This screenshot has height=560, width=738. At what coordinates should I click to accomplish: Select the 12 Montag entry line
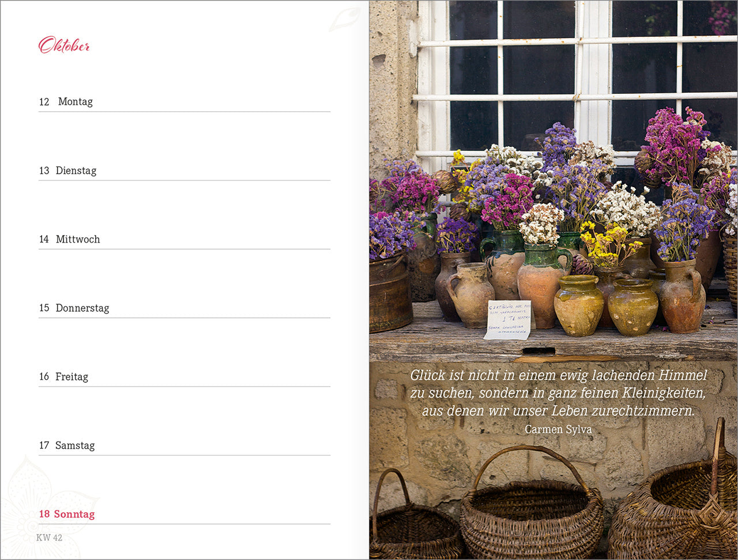184,103
